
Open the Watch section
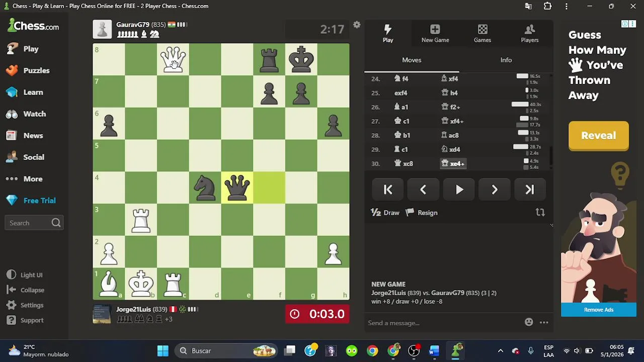pyautogui.click(x=26, y=114)
